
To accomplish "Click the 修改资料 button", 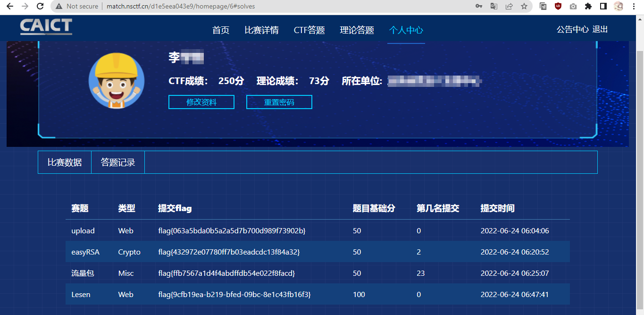I will click(x=201, y=102).
